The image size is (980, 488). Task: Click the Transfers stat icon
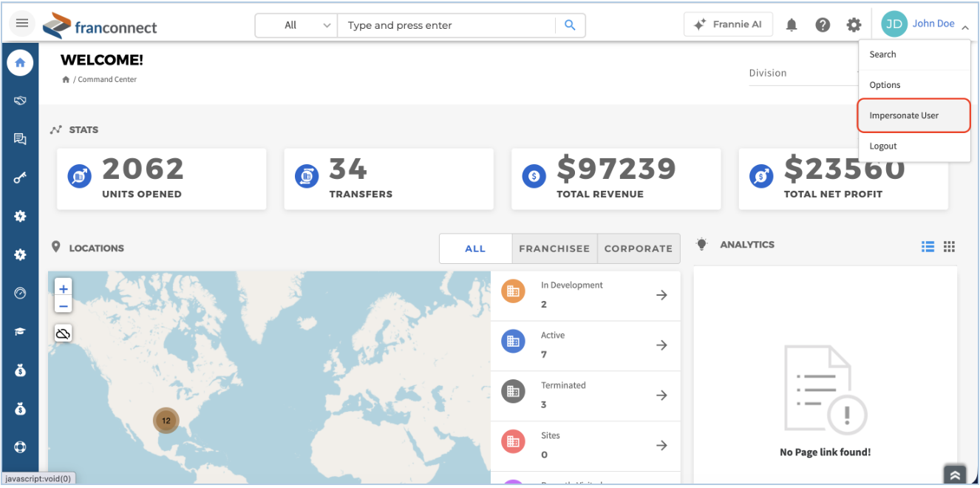tap(307, 176)
